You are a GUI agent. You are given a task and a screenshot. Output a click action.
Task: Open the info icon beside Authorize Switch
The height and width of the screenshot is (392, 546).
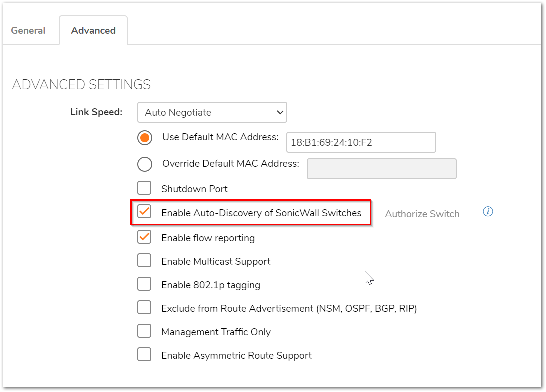(x=488, y=211)
